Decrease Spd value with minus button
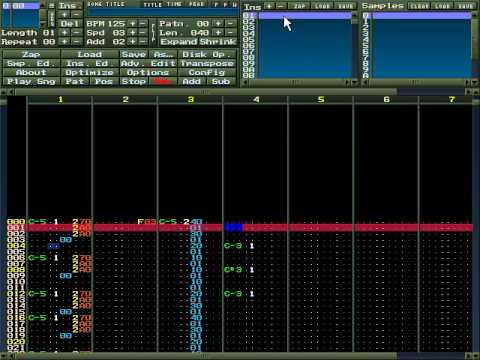Image resolution: width=480 pixels, height=360 pixels. click(143, 33)
